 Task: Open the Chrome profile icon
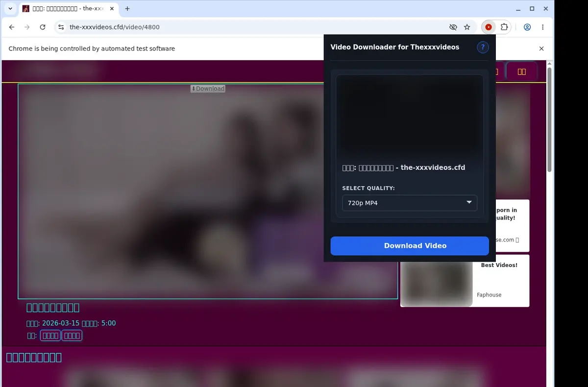pyautogui.click(x=527, y=27)
